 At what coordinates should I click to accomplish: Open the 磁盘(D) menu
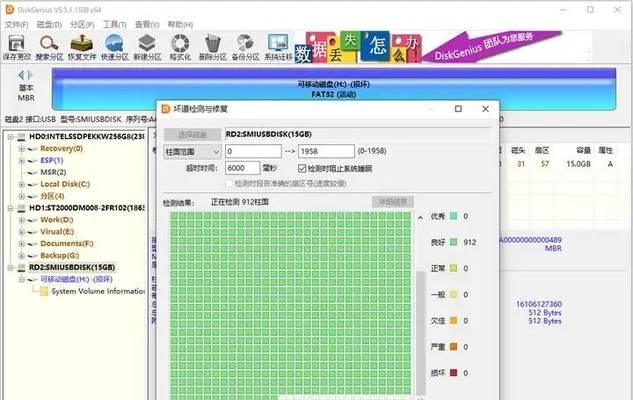tap(49, 25)
